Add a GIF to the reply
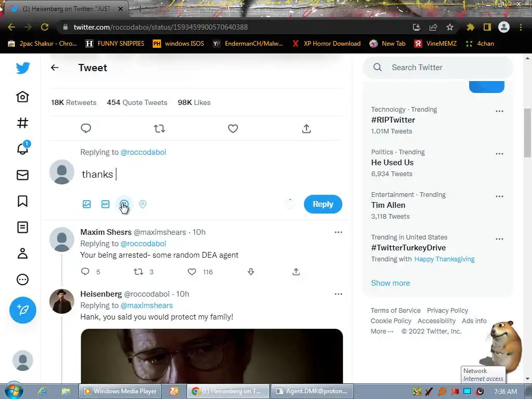 pos(105,204)
